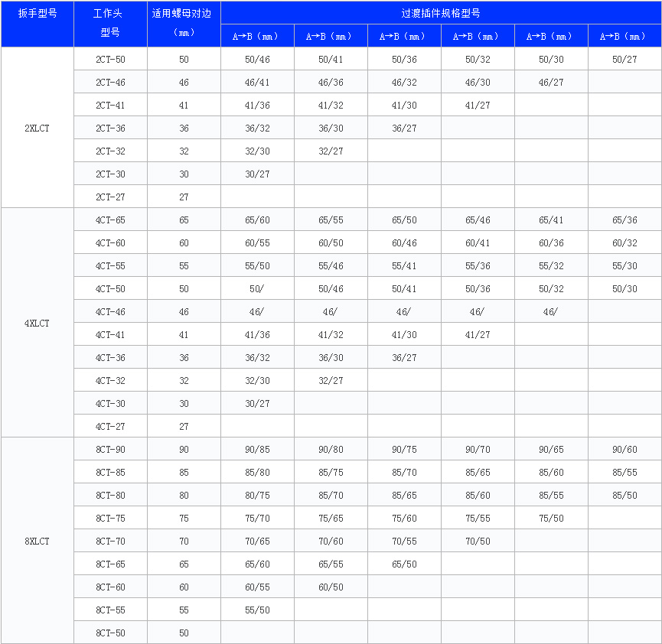Select the 2CT-50 work head cell
Viewport: 662px width, 644px height.
tap(110, 59)
